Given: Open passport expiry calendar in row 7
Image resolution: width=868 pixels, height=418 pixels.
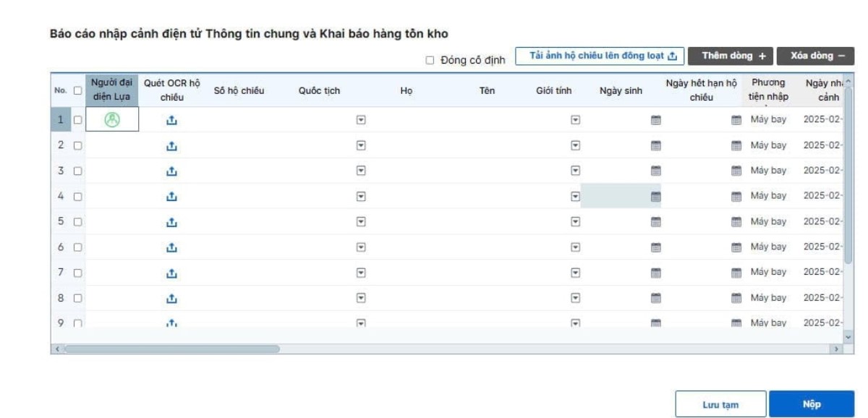Looking at the screenshot, I should tap(736, 273).
